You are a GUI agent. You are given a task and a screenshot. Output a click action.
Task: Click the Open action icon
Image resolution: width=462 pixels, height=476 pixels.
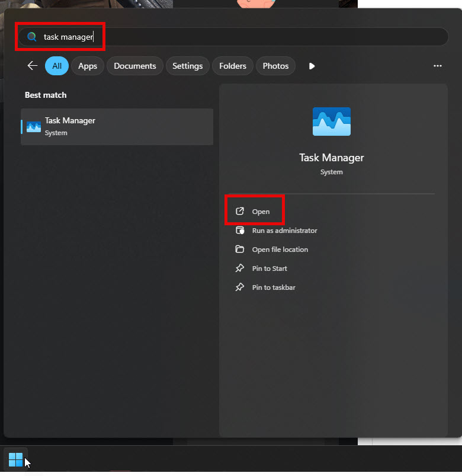[x=240, y=211]
